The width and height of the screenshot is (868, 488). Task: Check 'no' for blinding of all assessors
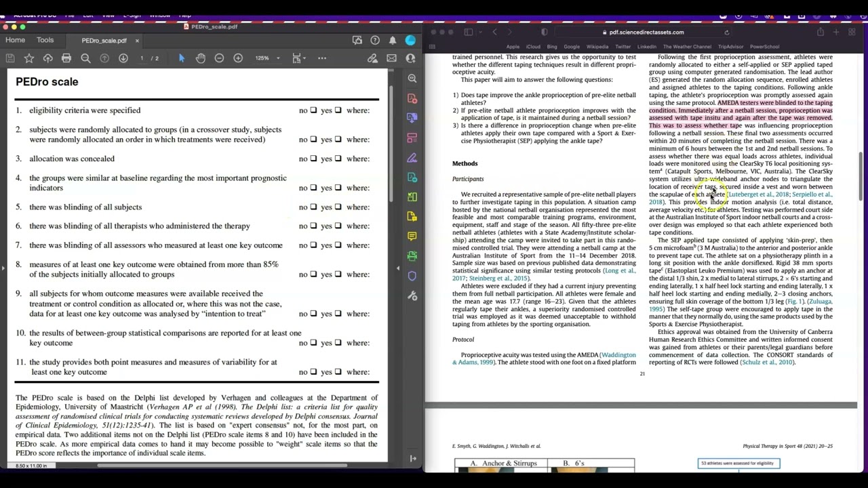pos(313,245)
